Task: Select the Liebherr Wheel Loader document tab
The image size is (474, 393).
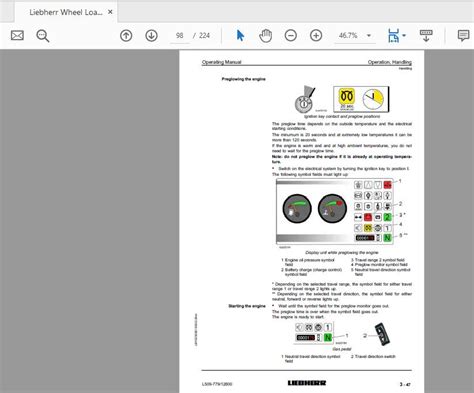Action: [66, 12]
